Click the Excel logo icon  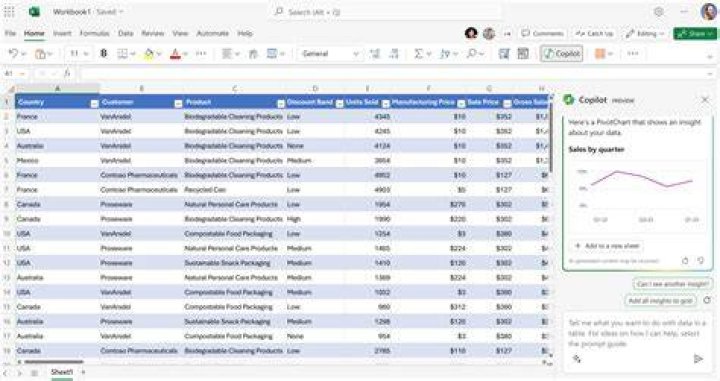[x=34, y=12]
